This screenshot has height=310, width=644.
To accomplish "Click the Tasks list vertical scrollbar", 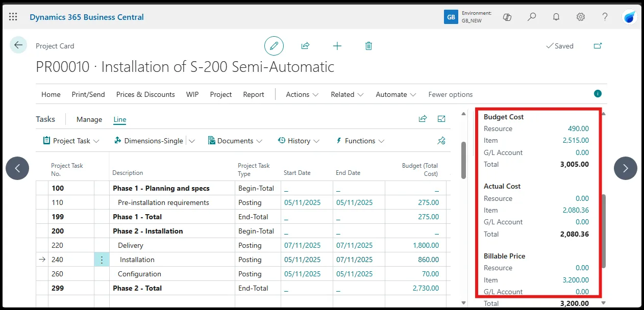I will pos(463,160).
